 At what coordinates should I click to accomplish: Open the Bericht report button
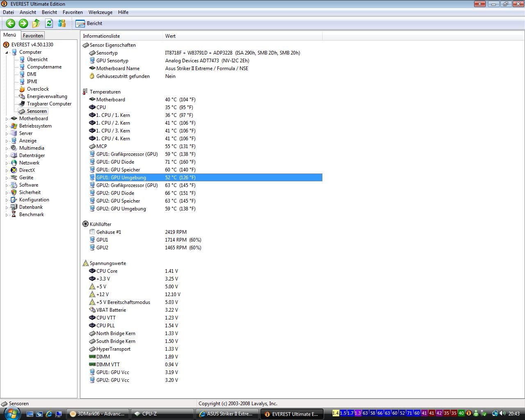click(x=89, y=23)
